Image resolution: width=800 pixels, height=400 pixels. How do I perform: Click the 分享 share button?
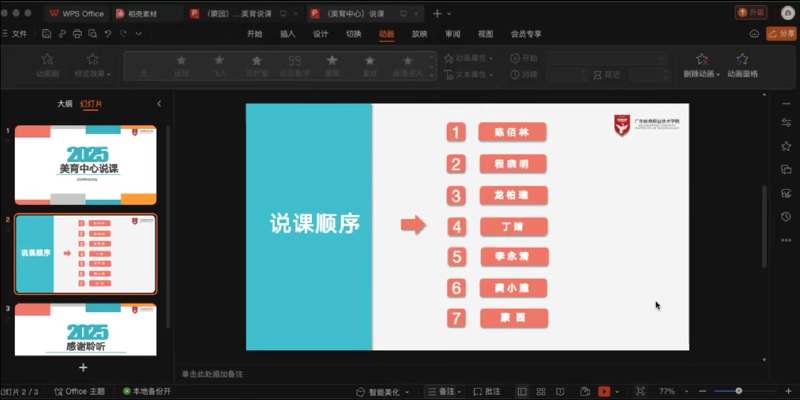coord(780,33)
